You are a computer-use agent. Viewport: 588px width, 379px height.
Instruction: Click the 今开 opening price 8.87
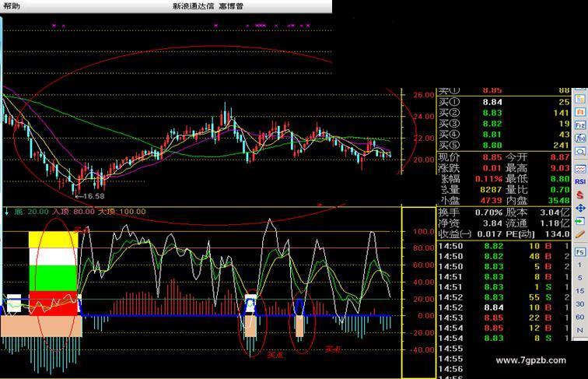(560, 157)
